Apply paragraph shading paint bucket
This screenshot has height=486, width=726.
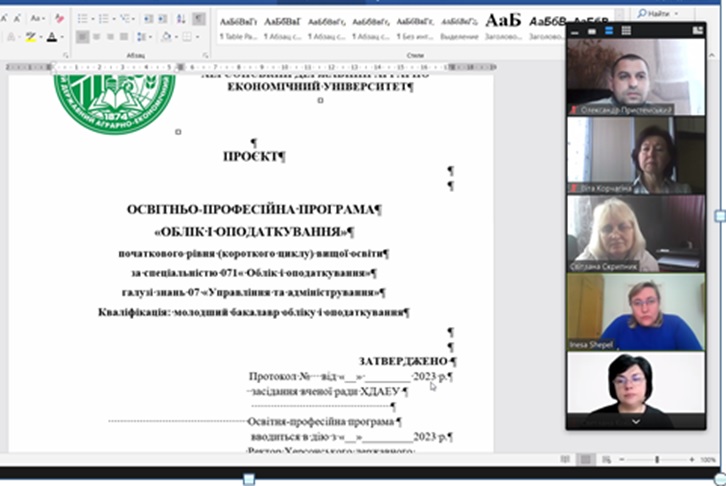tap(166, 37)
